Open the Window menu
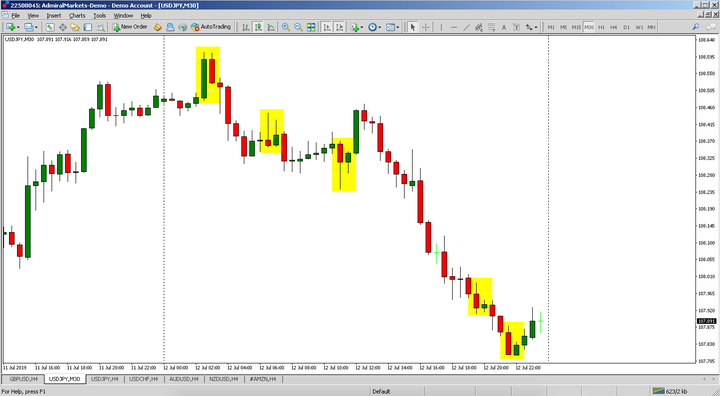720x396 pixels. coord(123,16)
